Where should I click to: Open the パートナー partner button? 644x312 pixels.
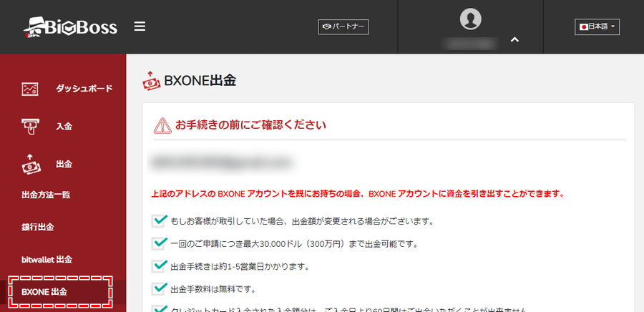[x=343, y=27]
